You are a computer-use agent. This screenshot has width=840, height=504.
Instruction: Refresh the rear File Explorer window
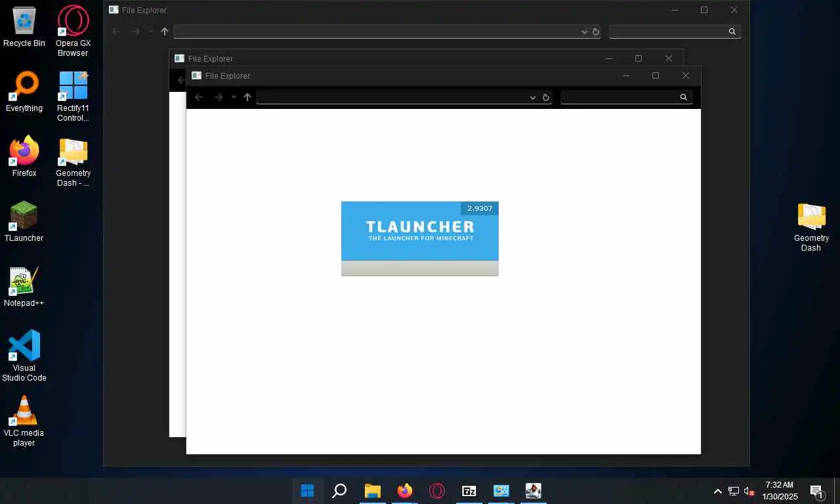click(x=596, y=31)
